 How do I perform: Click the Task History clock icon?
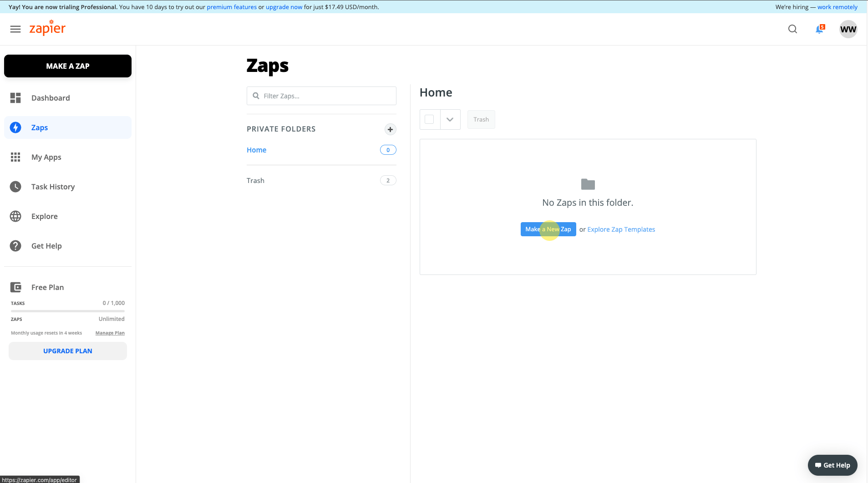[15, 187]
